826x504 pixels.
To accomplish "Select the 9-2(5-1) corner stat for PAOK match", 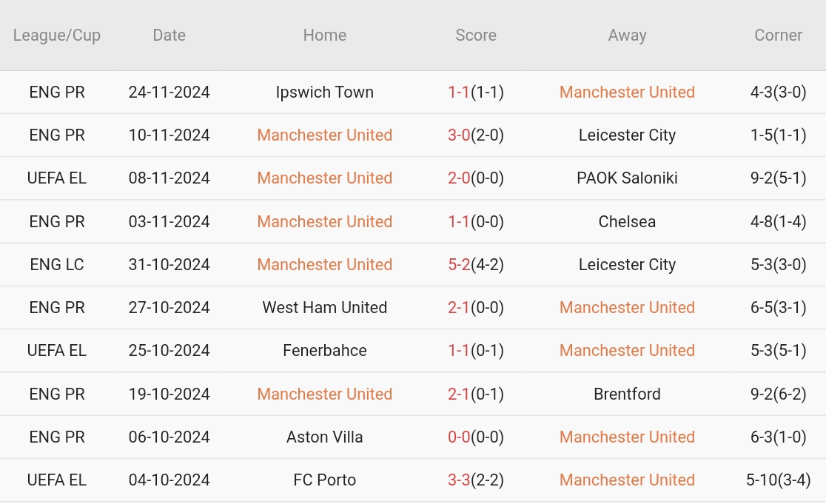I will (x=778, y=178).
